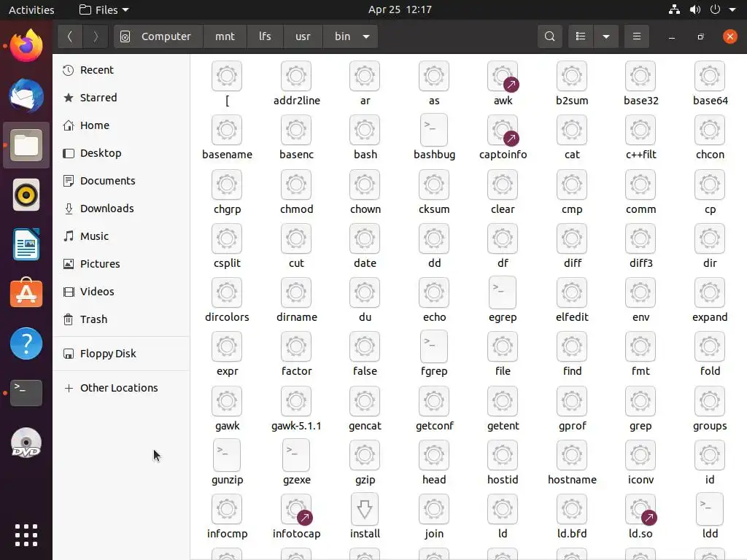747x560 pixels.
Task: Navigate to Computer in path bar
Action: point(158,36)
